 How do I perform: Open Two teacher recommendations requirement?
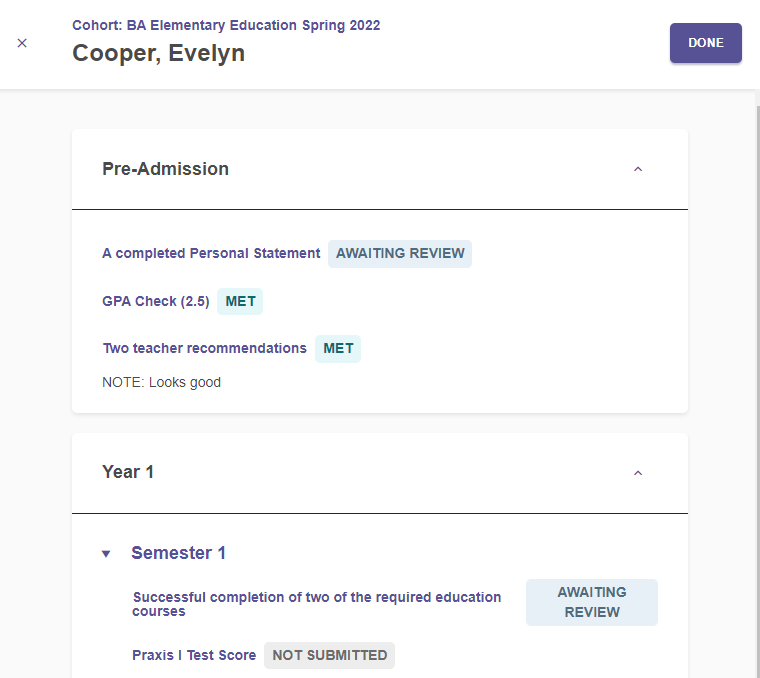pyautogui.click(x=205, y=348)
